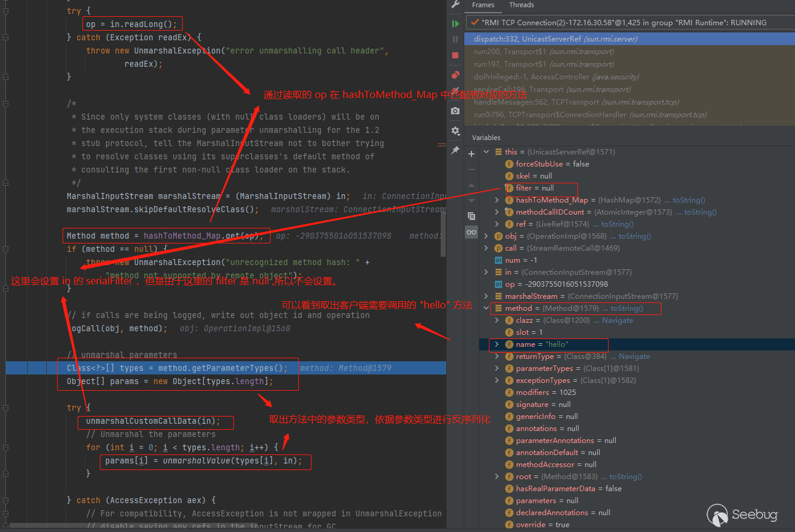Switch to the Threads tab
Image resolution: width=795 pixels, height=532 pixels.
(x=521, y=5)
